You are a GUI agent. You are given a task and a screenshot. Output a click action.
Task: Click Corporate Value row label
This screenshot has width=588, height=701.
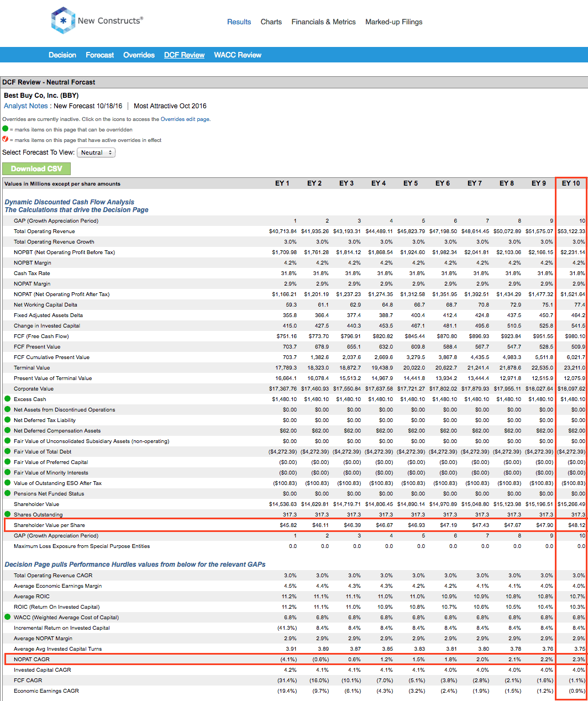click(x=34, y=388)
